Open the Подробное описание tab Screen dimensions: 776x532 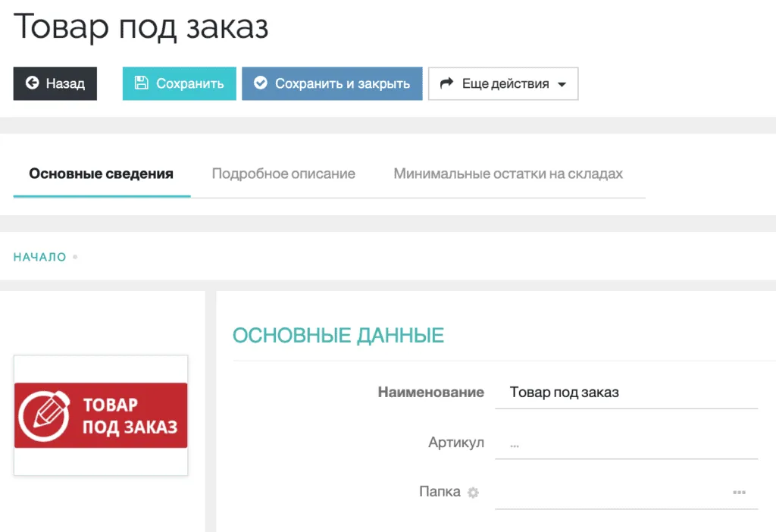(x=283, y=174)
